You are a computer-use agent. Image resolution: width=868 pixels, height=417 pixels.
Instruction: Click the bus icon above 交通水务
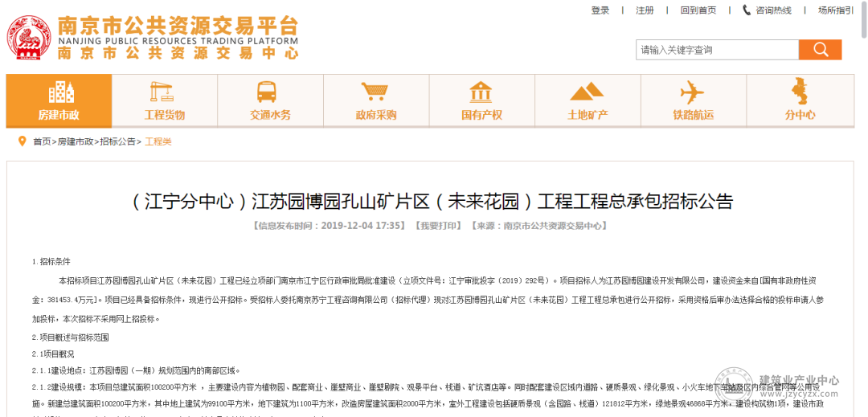point(267,92)
